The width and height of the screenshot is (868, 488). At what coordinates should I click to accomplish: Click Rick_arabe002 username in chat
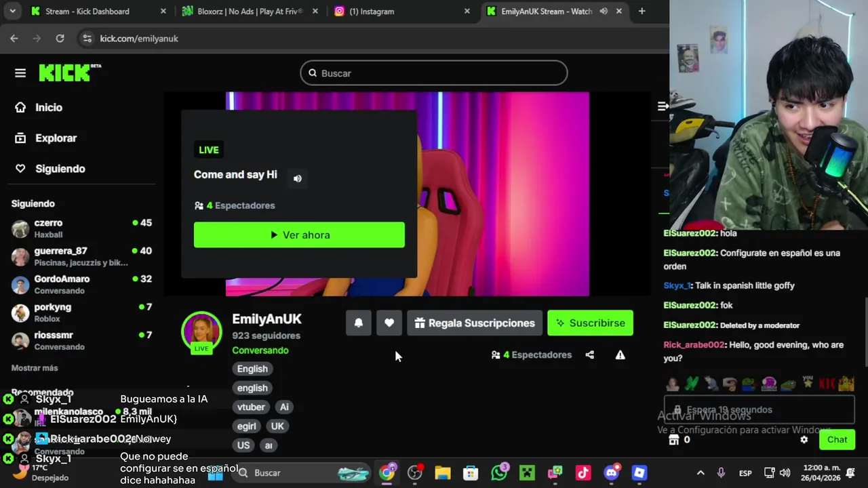click(x=694, y=345)
